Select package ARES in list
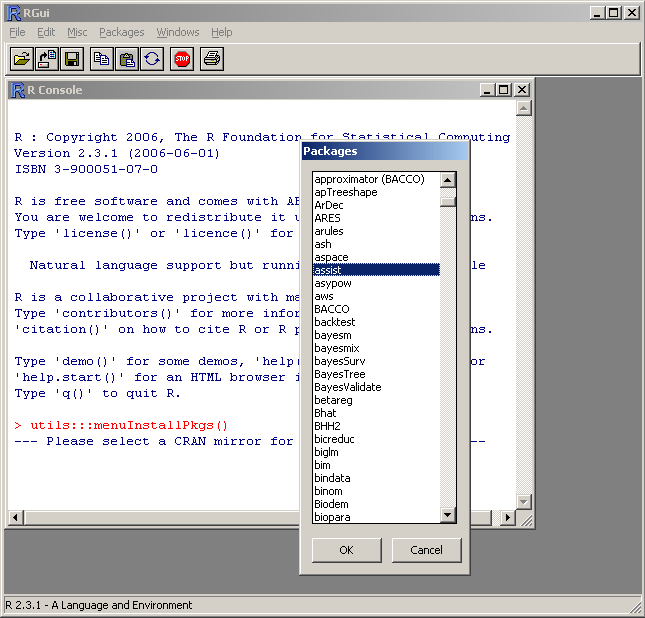Image resolution: width=645 pixels, height=618 pixels. (376, 218)
